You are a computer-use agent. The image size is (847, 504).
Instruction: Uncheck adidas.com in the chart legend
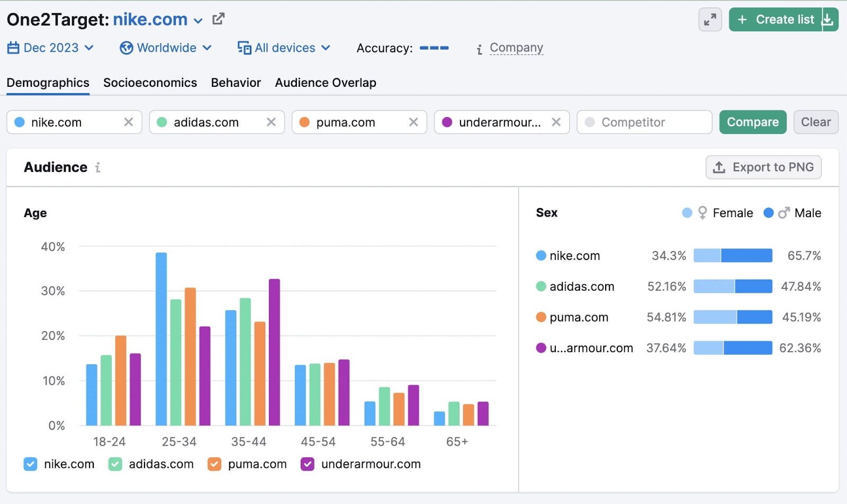point(114,464)
